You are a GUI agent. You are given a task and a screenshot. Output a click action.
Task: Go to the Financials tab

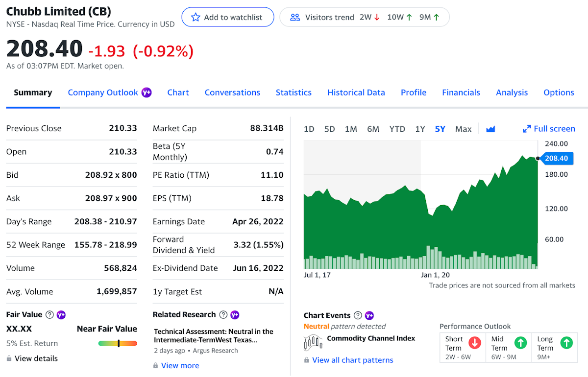(x=461, y=93)
